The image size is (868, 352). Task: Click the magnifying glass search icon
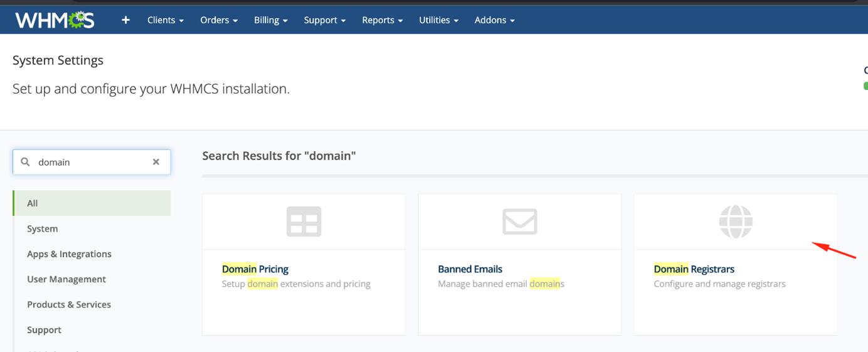(26, 162)
